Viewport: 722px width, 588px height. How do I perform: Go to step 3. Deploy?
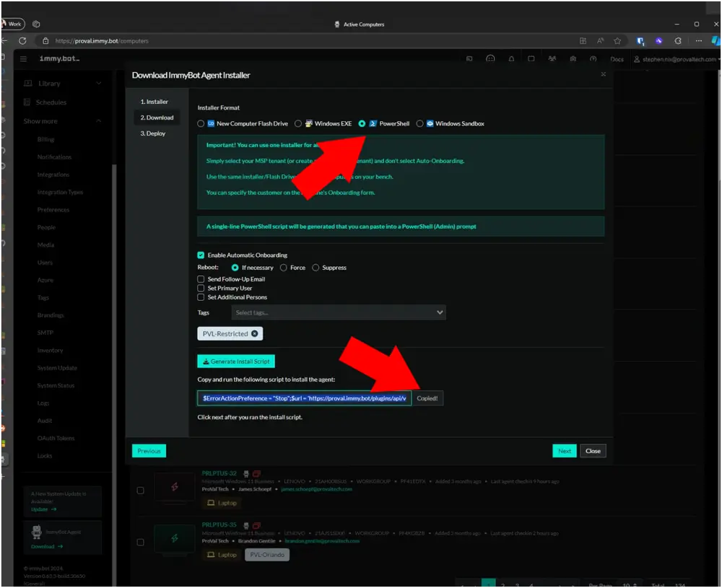pos(153,133)
